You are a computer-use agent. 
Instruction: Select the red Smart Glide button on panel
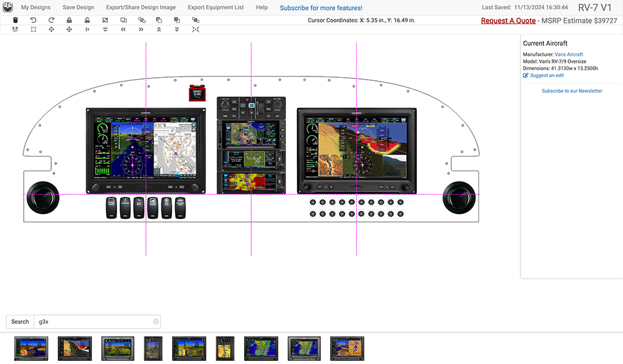point(197,93)
